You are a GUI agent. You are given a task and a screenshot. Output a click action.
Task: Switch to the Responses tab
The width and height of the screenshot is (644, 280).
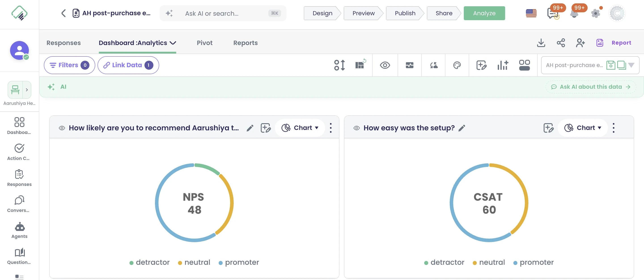pos(64,43)
